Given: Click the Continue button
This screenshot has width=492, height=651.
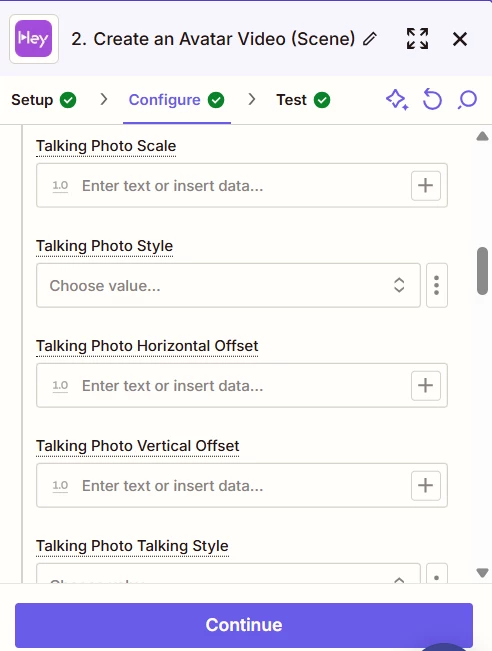Looking at the screenshot, I should tap(244, 625).
